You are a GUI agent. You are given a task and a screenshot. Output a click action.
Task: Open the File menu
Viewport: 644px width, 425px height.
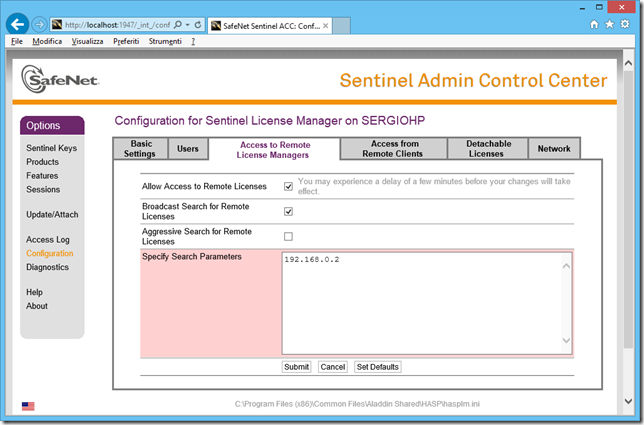tap(17, 41)
